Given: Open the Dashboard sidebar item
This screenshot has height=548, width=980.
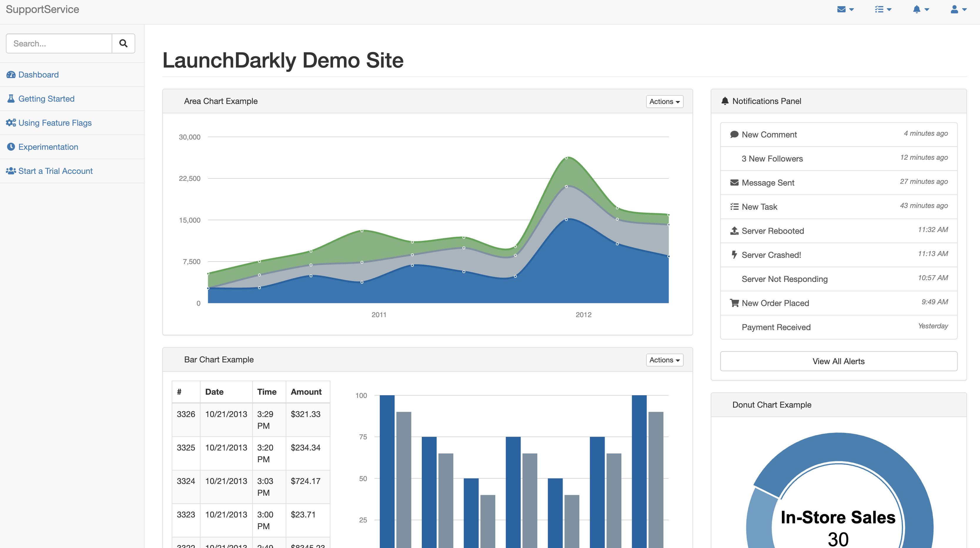Looking at the screenshot, I should 72,75.
